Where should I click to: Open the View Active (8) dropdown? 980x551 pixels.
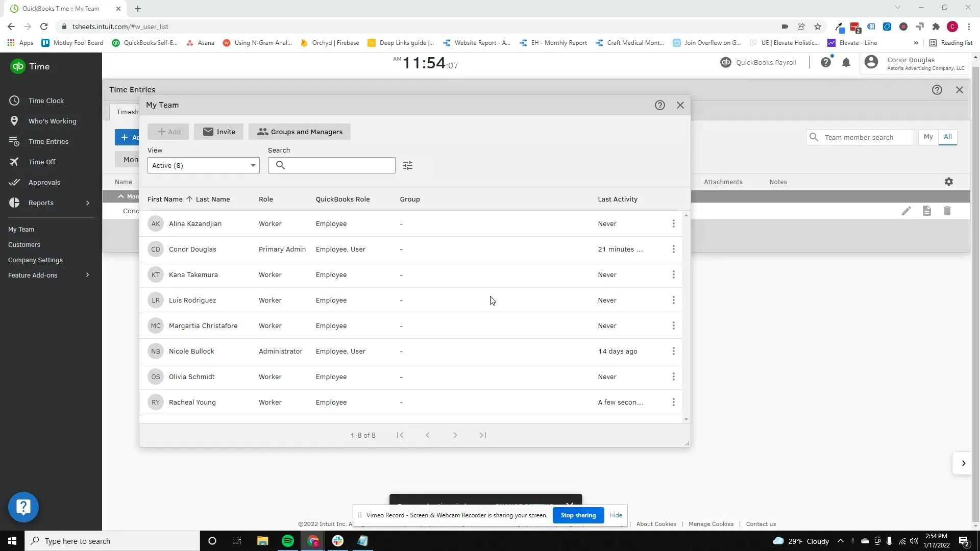(203, 165)
